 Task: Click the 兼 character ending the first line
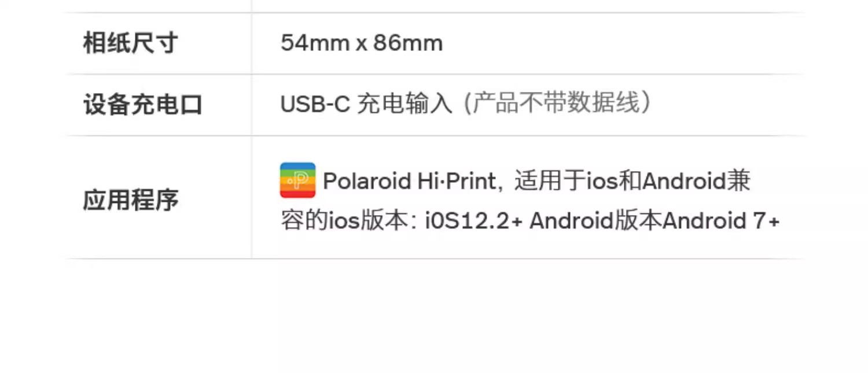pyautogui.click(x=739, y=181)
